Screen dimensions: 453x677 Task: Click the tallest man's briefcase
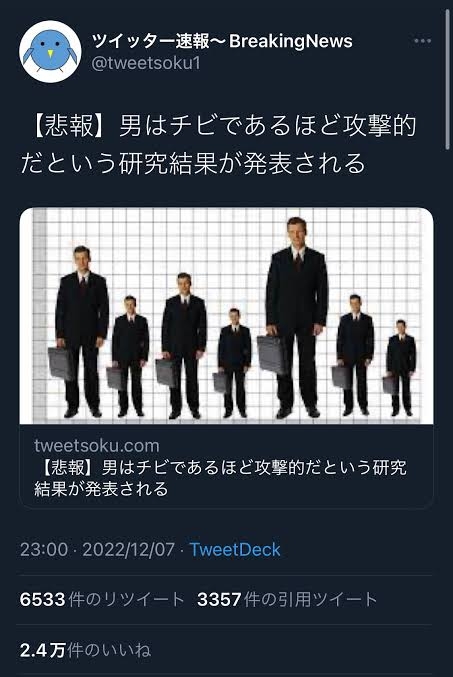pos(270,355)
